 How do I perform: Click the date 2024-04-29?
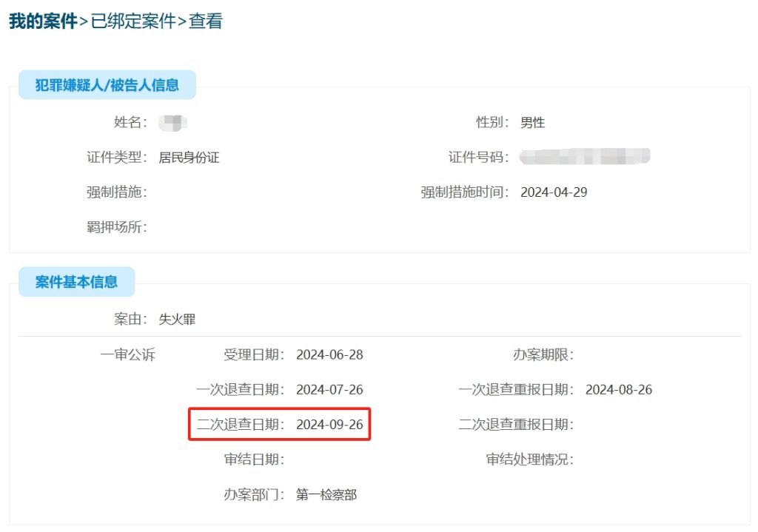pos(554,192)
